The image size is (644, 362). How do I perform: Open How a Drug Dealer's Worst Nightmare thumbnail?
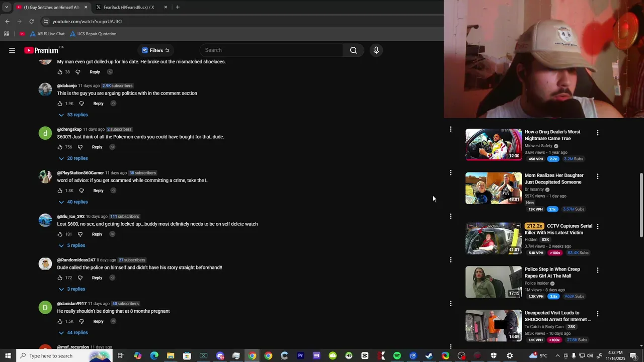pos(494,145)
